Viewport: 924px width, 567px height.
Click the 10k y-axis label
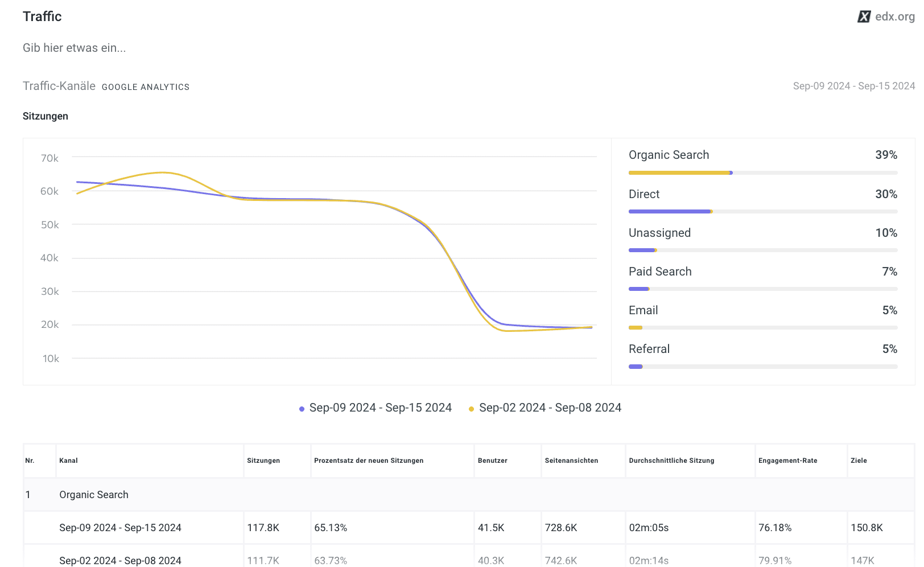coord(51,359)
